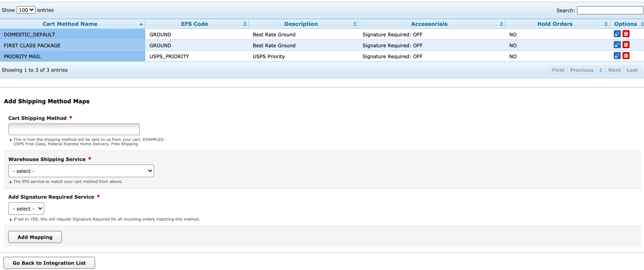Viewport: 644px width, 270px height.
Task: Sort by the Cart Method Name column
Action: pos(72,24)
